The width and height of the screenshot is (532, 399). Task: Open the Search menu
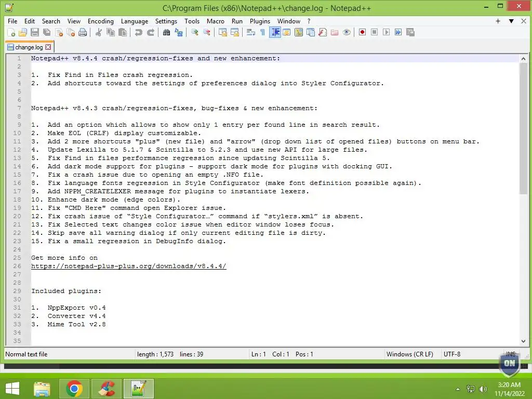tap(51, 21)
